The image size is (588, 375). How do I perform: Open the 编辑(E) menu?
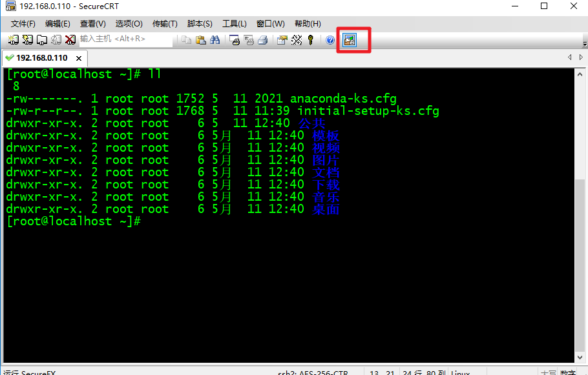click(58, 24)
